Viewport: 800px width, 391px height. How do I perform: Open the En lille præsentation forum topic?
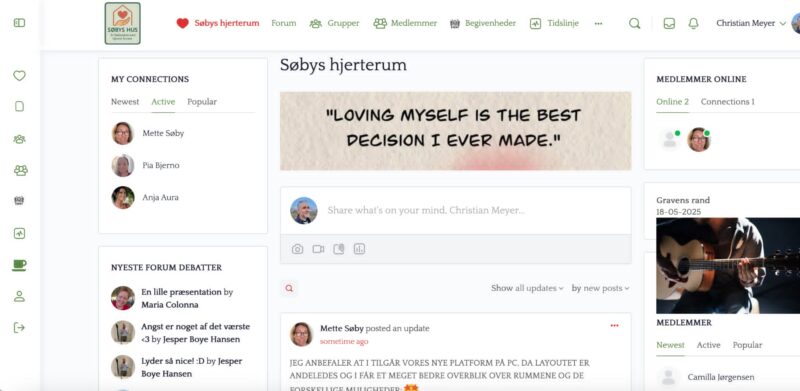point(182,292)
